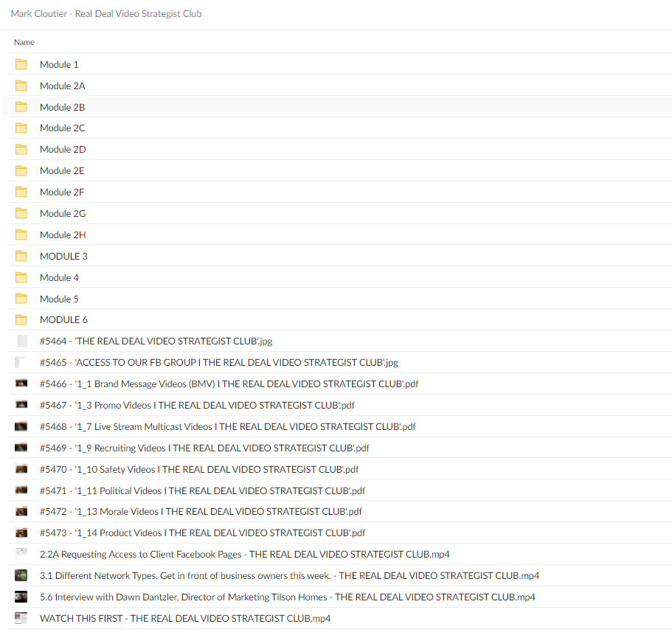Open thumbnail of #5473 Product Videos pdf
Screen dimensions: 672x638
click(x=21, y=533)
